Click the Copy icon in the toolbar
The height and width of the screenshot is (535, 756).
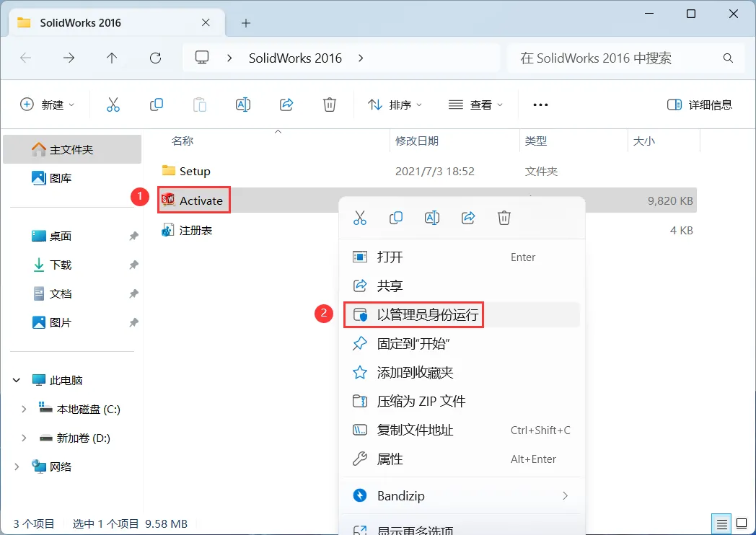click(157, 105)
